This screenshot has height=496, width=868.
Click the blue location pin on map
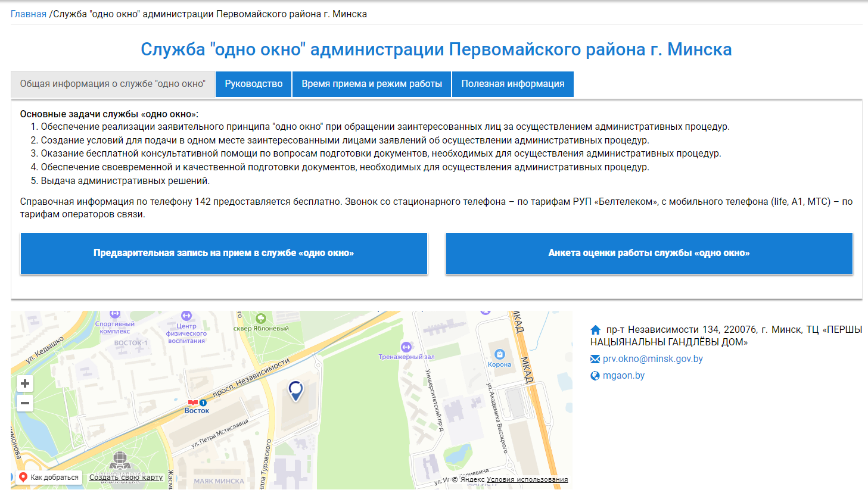(x=295, y=390)
